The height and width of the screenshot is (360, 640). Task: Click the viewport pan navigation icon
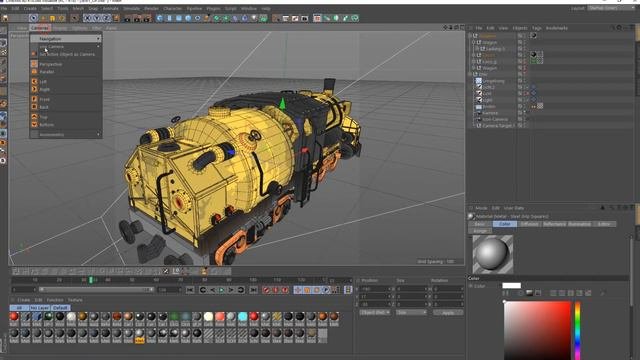(x=445, y=27)
